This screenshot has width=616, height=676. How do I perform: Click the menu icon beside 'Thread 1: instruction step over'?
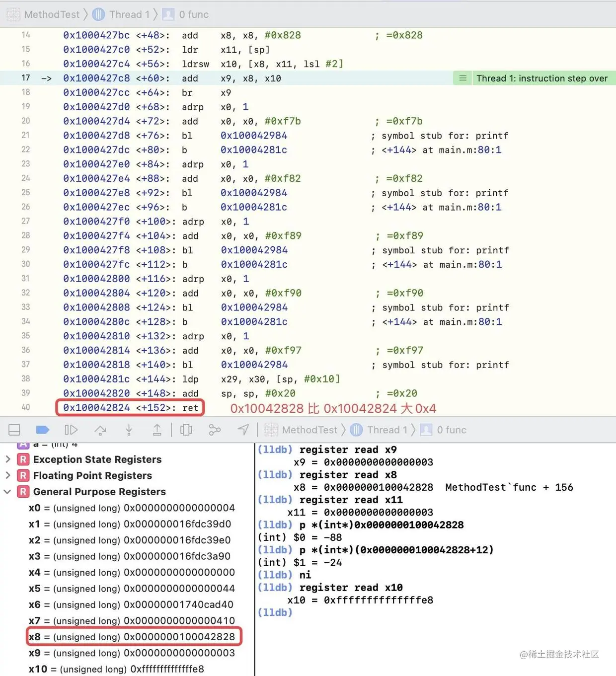(462, 78)
